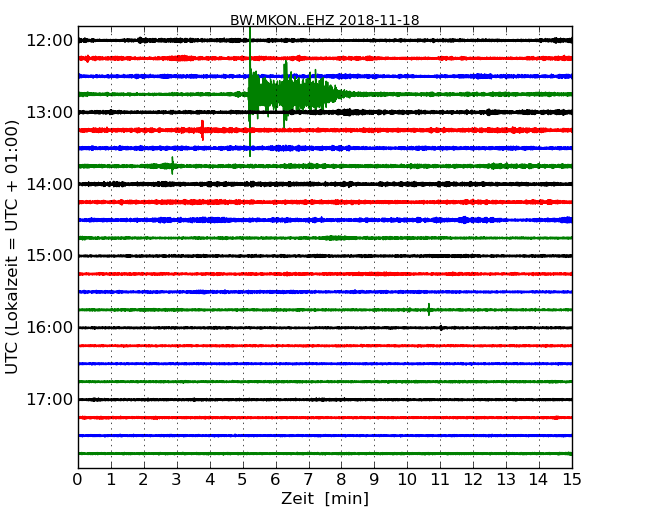Click the 14:00 time label
Image resolution: width=650 pixels, height=520 pixels.
(49, 184)
